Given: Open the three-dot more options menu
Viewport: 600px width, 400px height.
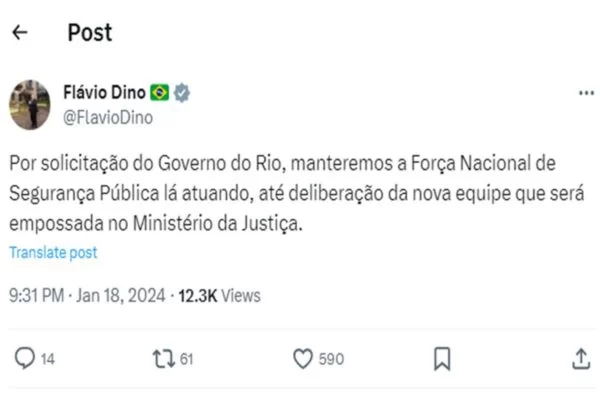Looking at the screenshot, I should tap(587, 93).
